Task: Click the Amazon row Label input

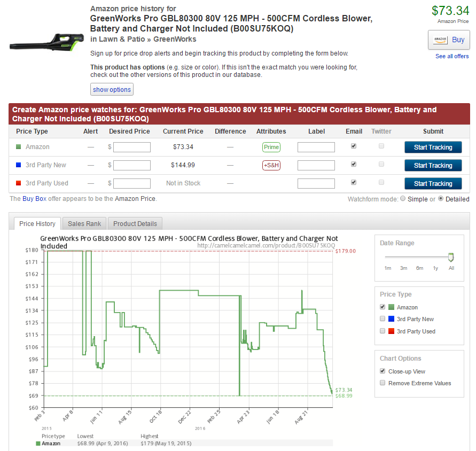Action: 316,147
